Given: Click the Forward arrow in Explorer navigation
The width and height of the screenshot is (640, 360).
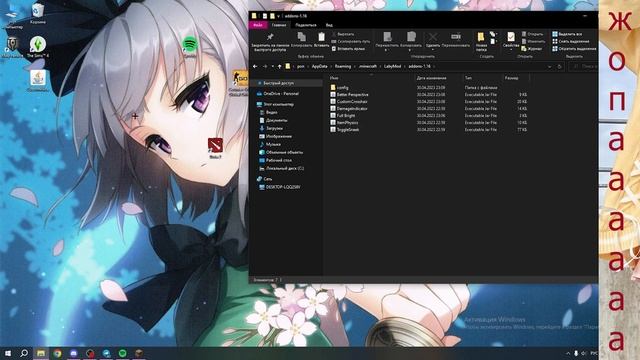Looking at the screenshot, I should tap(264, 66).
